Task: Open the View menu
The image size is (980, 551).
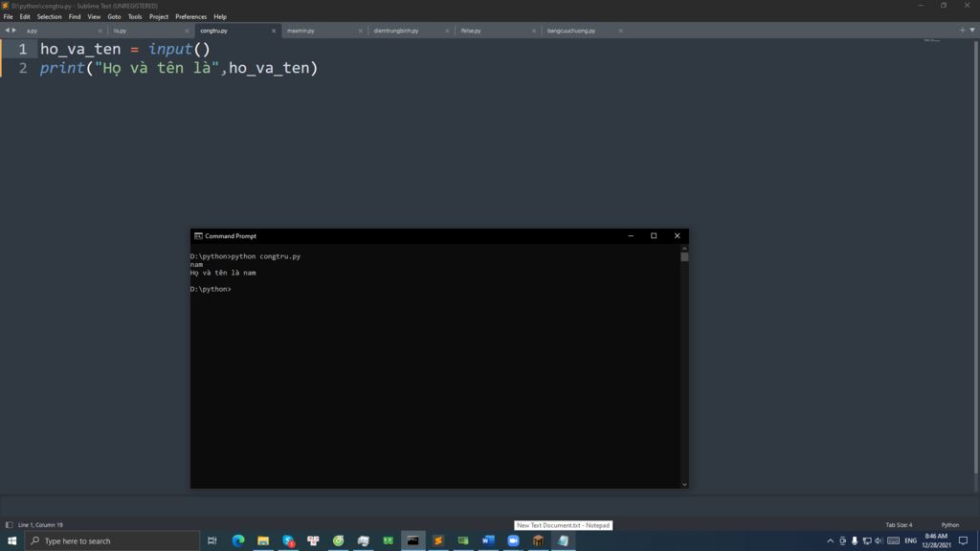Action: pos(94,17)
